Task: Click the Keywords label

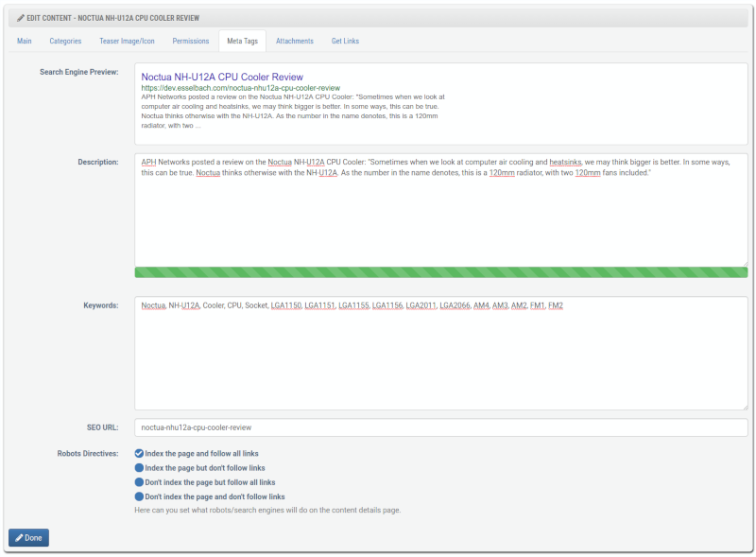Action: tap(101, 305)
